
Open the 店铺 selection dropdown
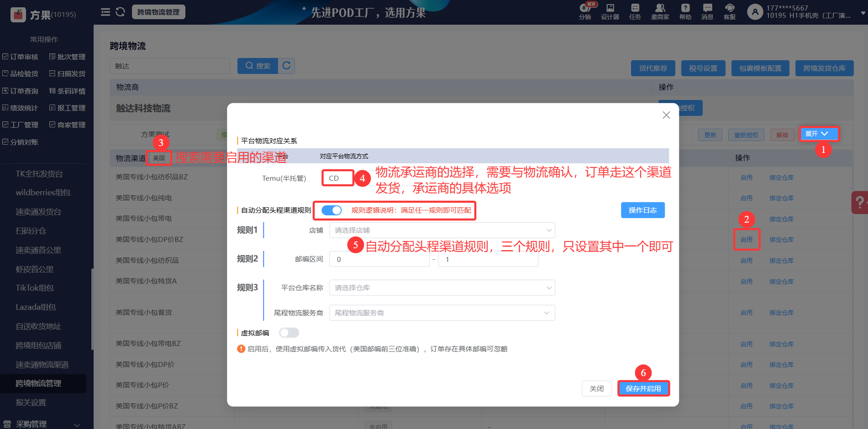(442, 230)
